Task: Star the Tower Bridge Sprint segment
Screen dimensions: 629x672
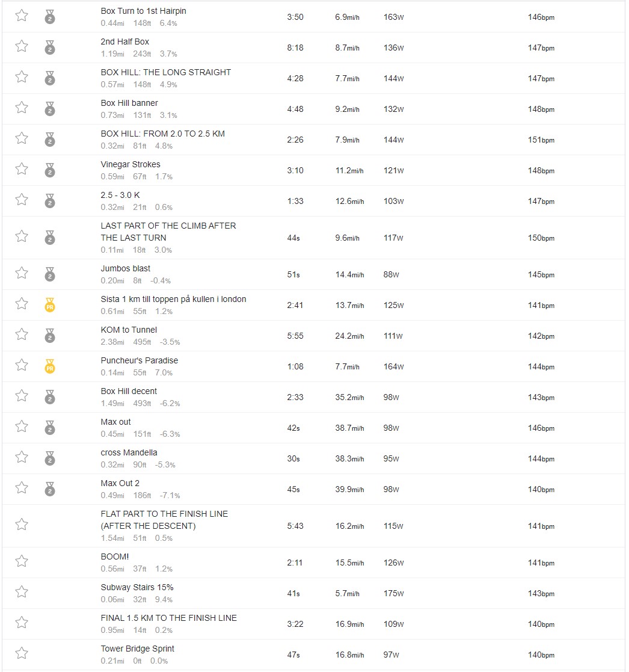Action: coord(22,653)
